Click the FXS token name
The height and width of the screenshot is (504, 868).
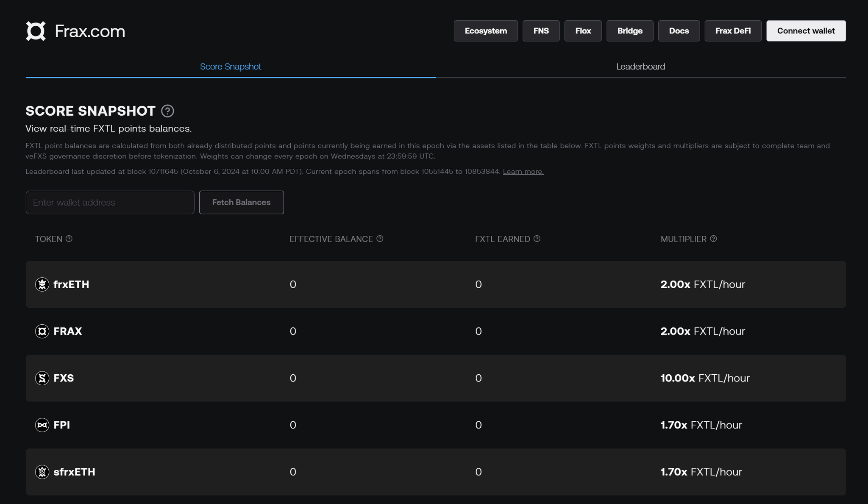tap(64, 378)
